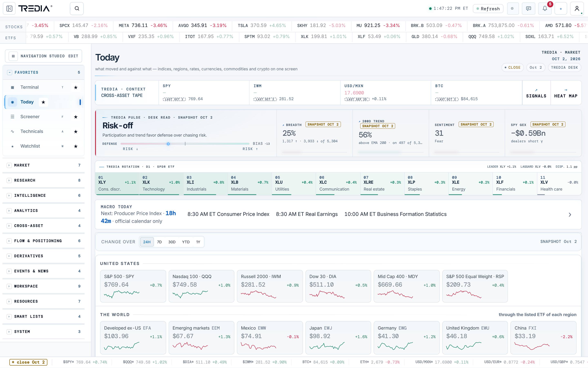
Task: Toggle the star beside Today
Action: 43,102
